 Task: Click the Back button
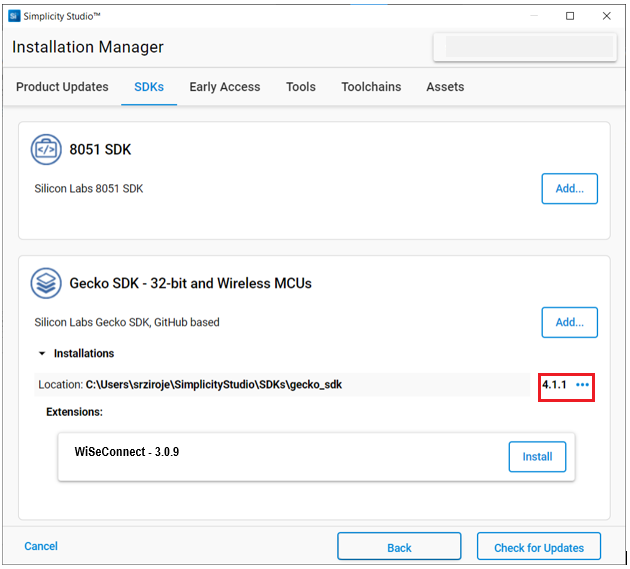[x=399, y=546]
